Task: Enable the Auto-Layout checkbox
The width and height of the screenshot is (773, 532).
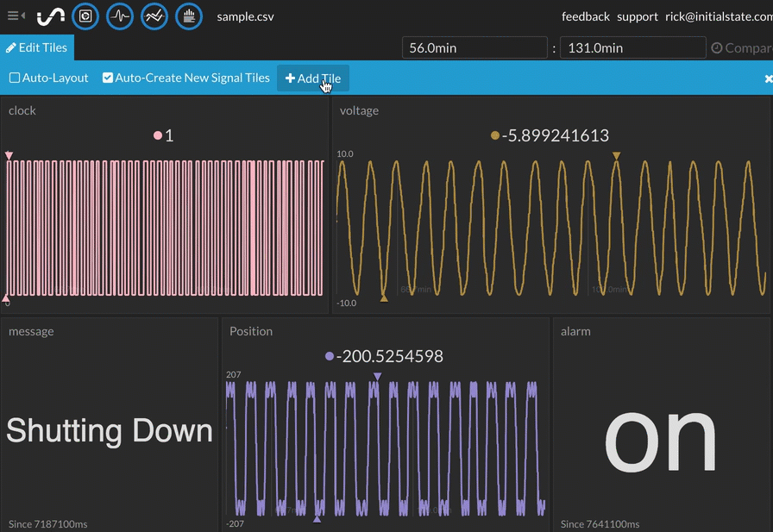Action: (x=15, y=78)
